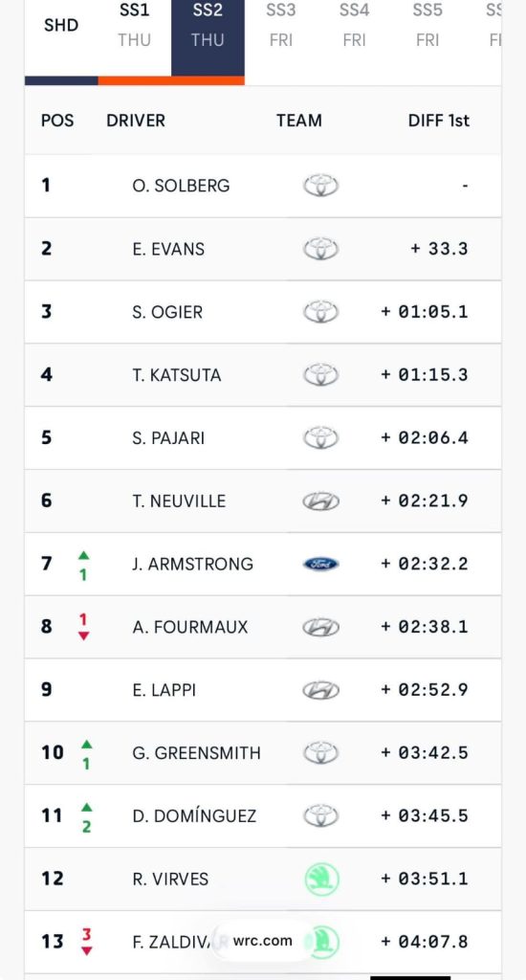Open E. Evans driver entry
Viewport: 526px width, 980px height.
[168, 249]
